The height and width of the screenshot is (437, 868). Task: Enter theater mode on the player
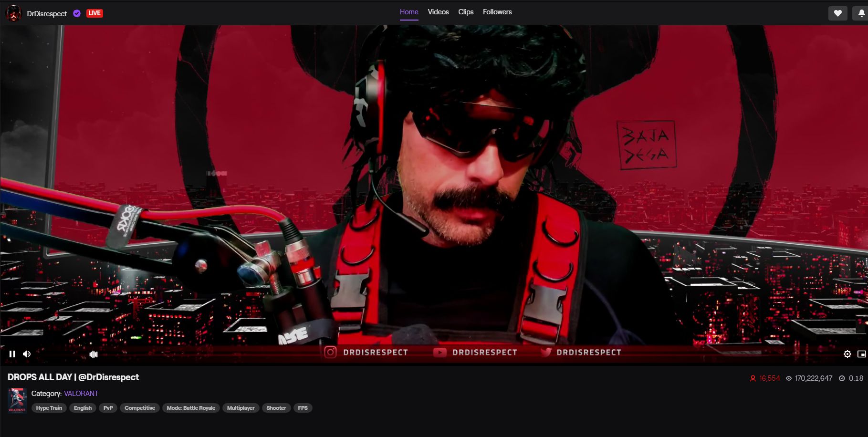point(861,354)
